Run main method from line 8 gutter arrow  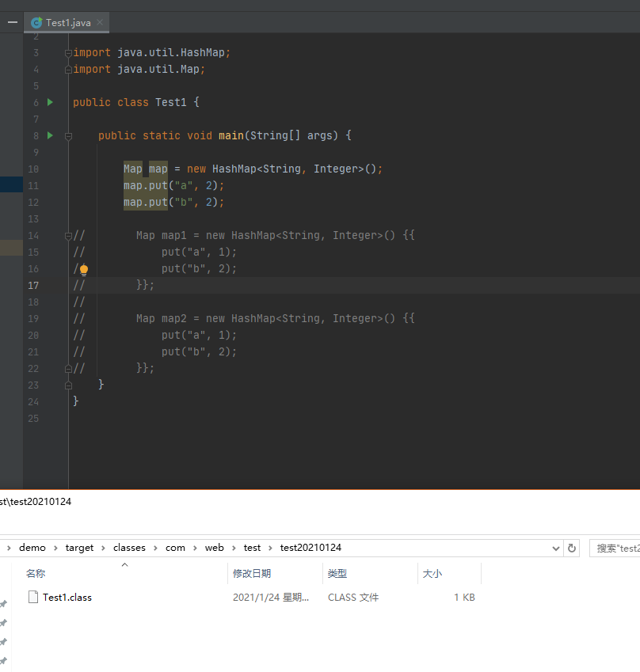coord(50,136)
